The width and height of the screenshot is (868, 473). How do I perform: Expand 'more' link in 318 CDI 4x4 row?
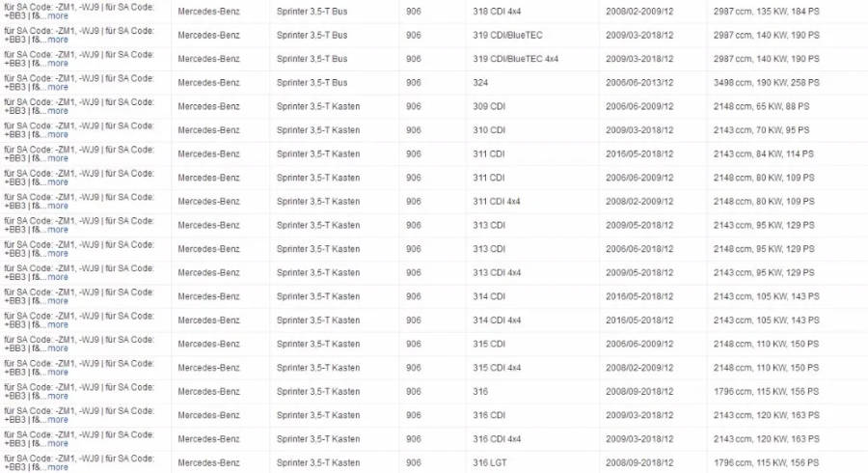point(57,16)
